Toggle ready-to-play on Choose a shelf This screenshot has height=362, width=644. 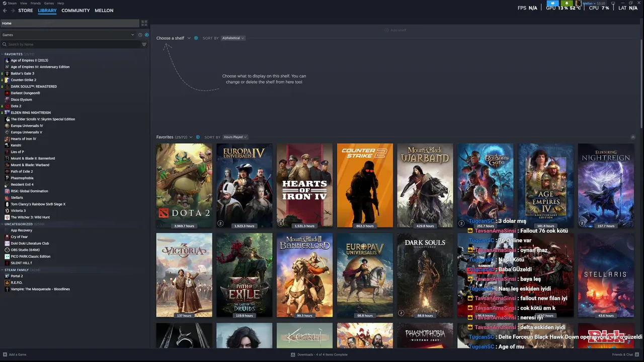click(x=196, y=38)
